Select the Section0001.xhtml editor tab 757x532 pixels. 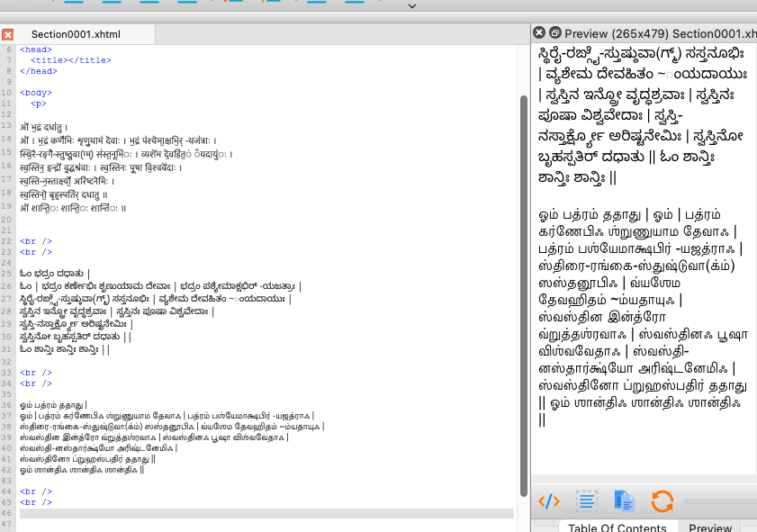[77, 34]
